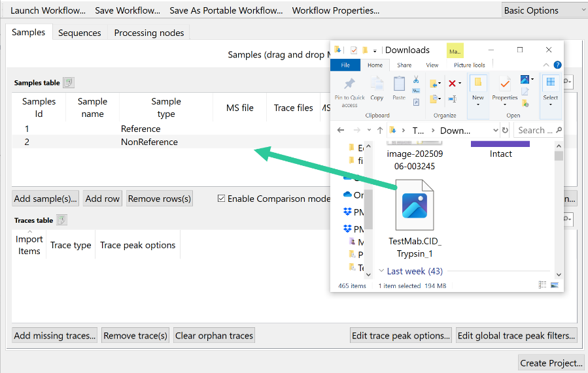The height and width of the screenshot is (373, 588).
Task: Click Launch Workflow...
Action: [48, 10]
